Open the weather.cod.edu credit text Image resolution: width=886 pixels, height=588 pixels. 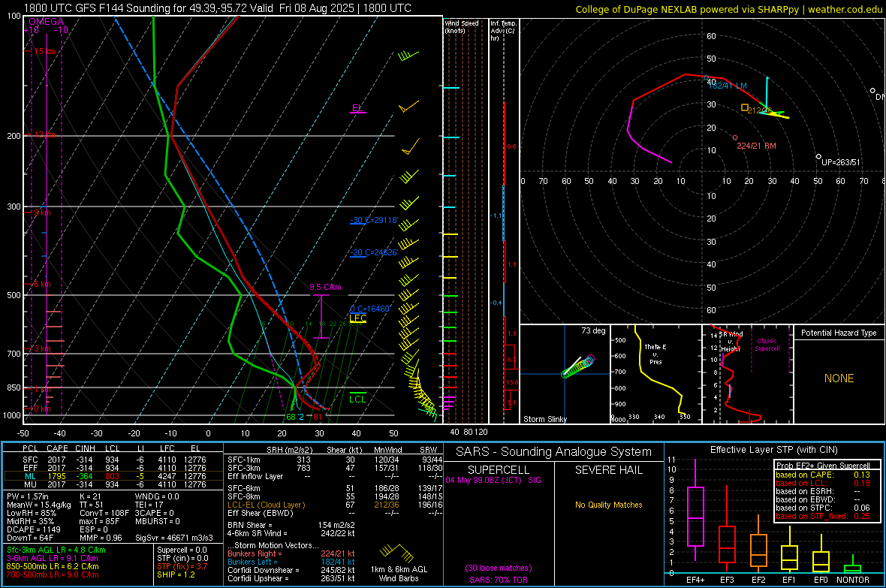click(729, 9)
